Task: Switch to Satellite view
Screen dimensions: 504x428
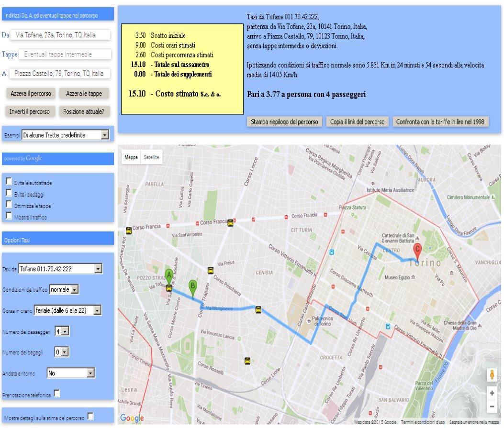Action: click(152, 157)
